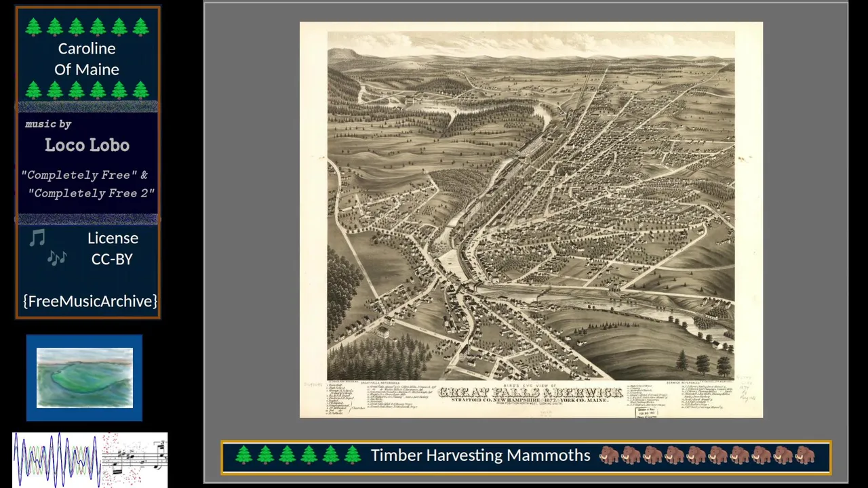
Task: Click the watercolor hill painting thumbnail
Action: coord(85,378)
